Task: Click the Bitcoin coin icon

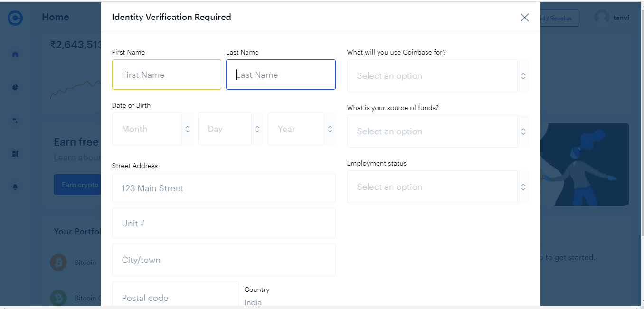Action: 58,262
